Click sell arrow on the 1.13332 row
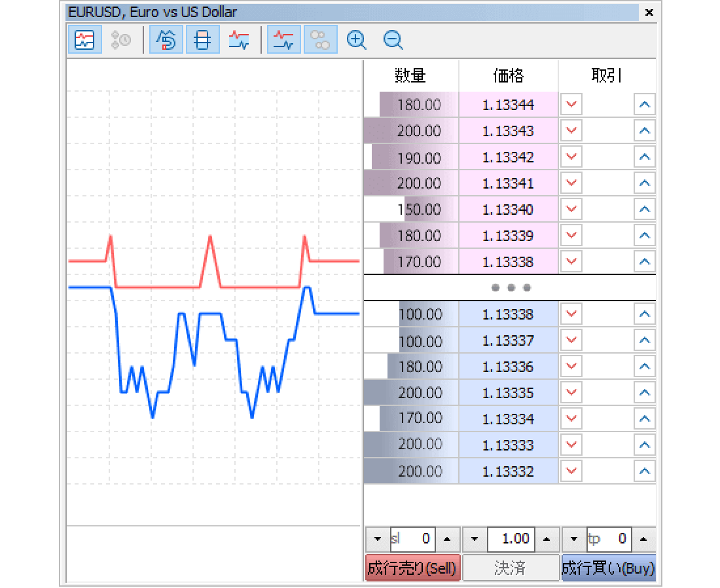The image size is (720, 588). point(571,471)
